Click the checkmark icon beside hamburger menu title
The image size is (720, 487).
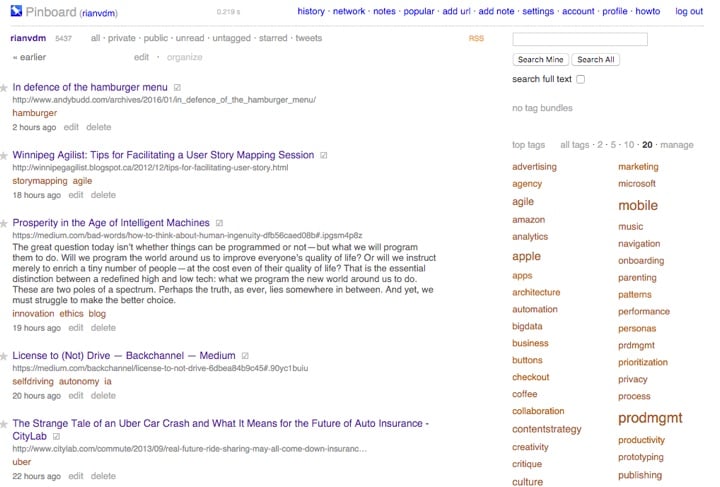click(x=177, y=87)
